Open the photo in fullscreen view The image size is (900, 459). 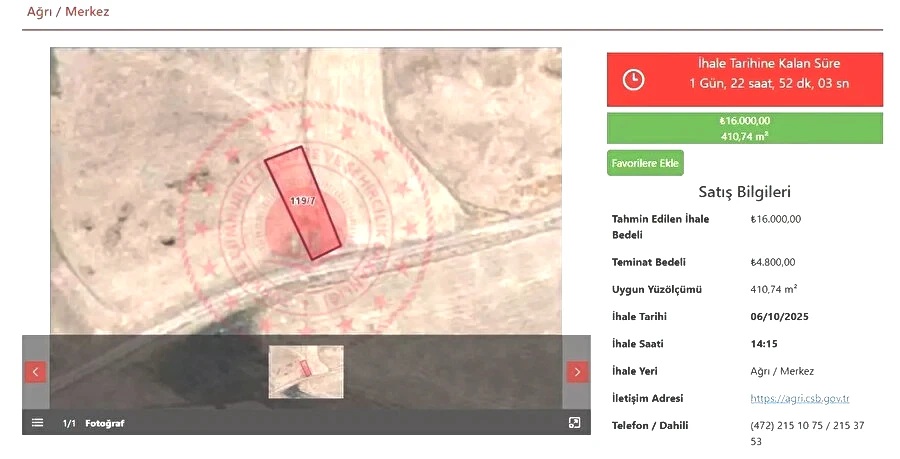coord(574,423)
